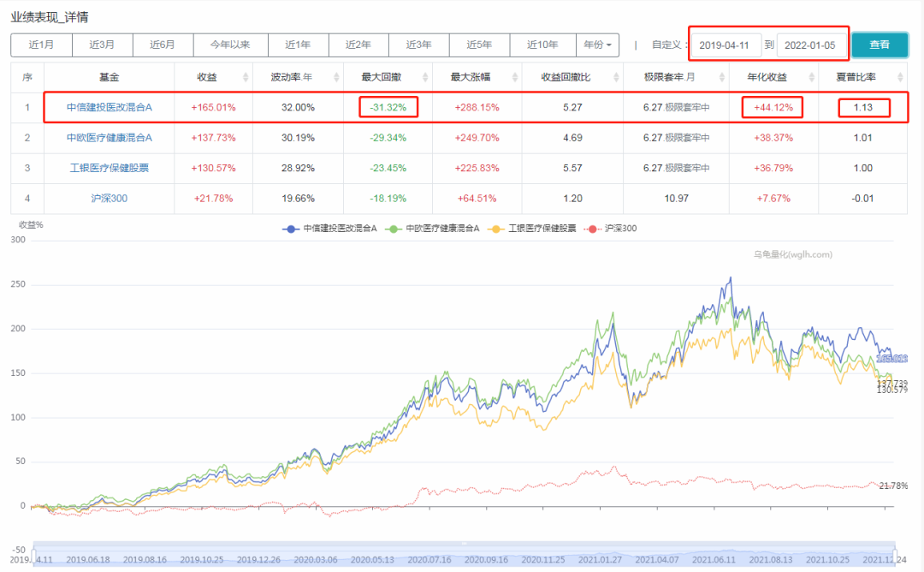Switch to 今年以来 range tab

(x=230, y=45)
